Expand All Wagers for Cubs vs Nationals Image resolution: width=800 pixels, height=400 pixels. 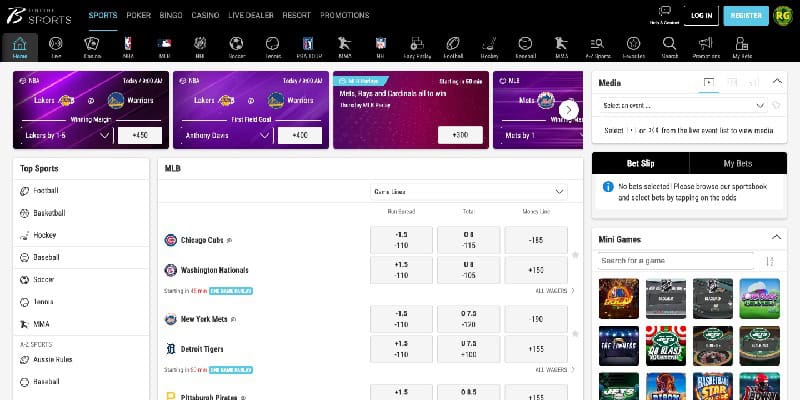pyautogui.click(x=555, y=291)
